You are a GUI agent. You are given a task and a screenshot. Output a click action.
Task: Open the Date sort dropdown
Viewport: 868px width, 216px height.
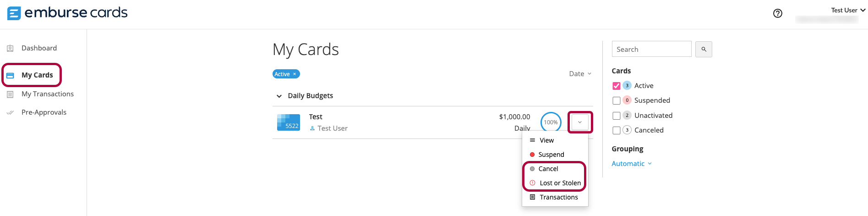580,74
